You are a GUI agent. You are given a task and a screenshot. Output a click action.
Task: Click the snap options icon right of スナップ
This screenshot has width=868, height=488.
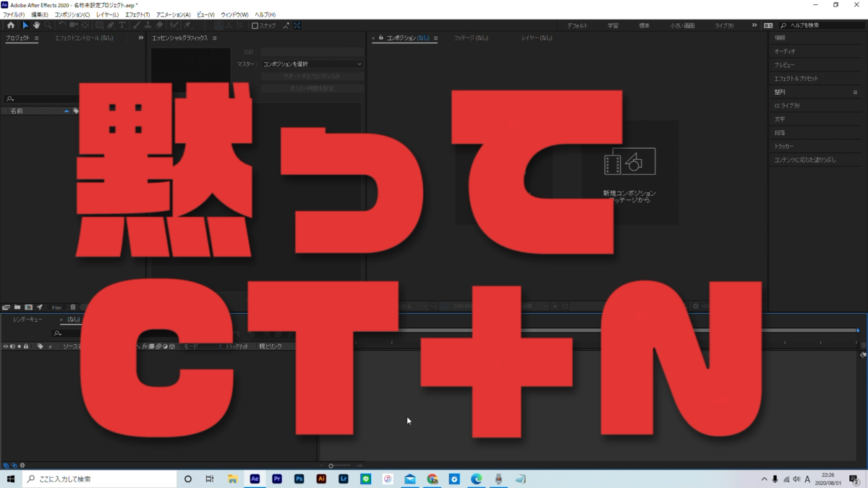(x=286, y=25)
